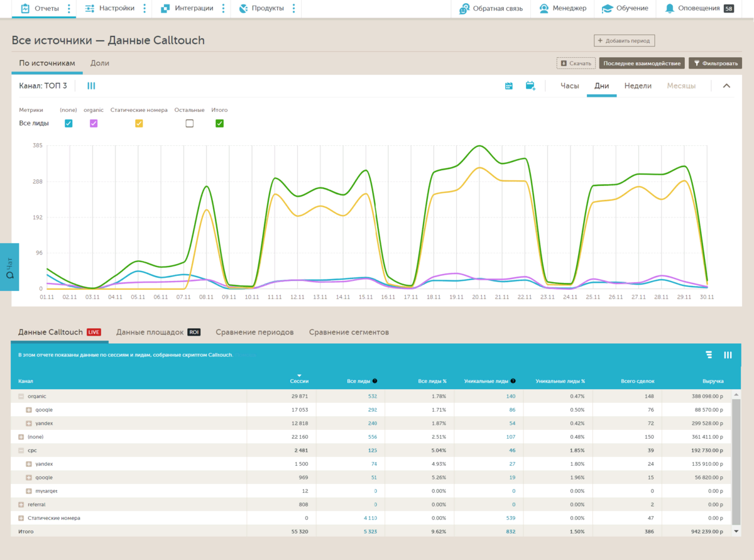754x560 pixels.
Task: Toggle the (none) series checkbox
Action: [68, 123]
